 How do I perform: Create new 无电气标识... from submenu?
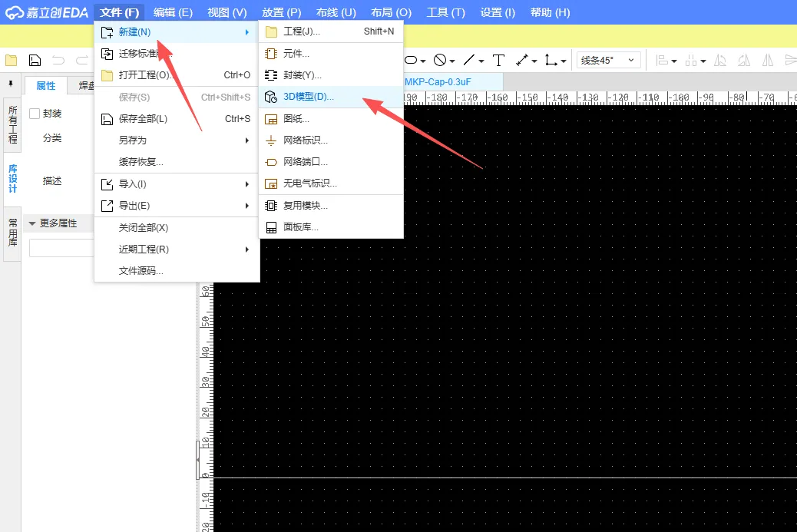coord(331,183)
